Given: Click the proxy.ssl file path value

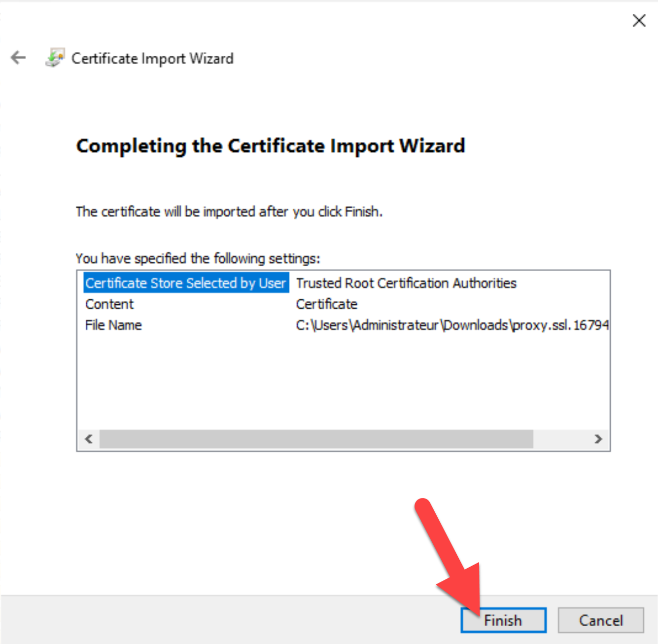Looking at the screenshot, I should (451, 325).
